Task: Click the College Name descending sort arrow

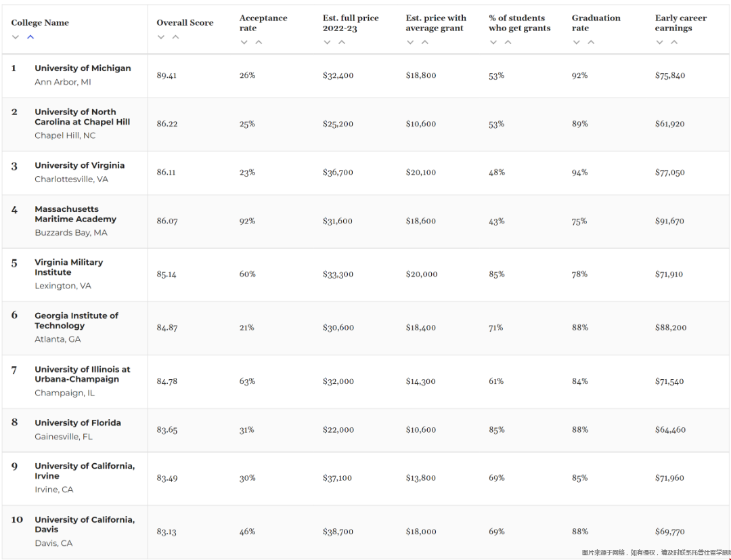Action: 16,37
